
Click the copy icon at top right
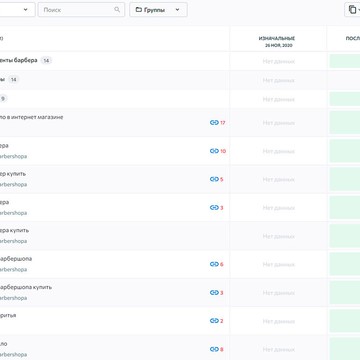(352, 10)
